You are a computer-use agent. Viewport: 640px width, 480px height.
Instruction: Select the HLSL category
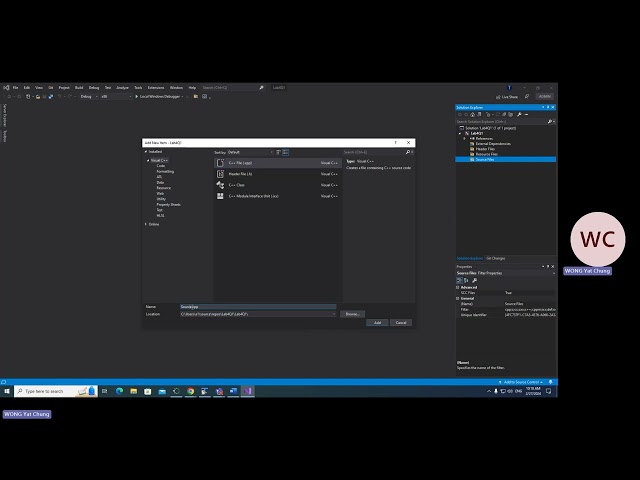click(x=160, y=216)
